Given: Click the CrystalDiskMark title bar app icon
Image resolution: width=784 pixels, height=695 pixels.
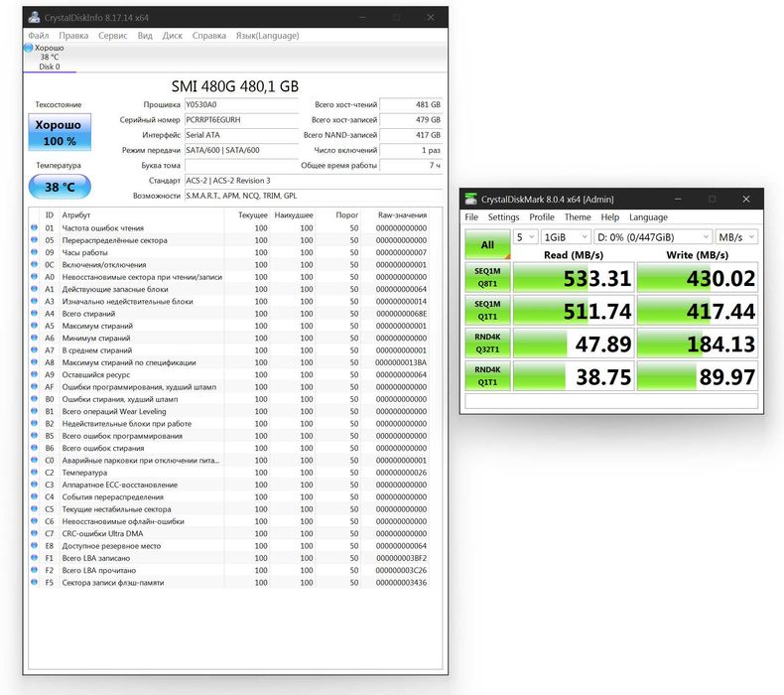Looking at the screenshot, I should (470, 199).
